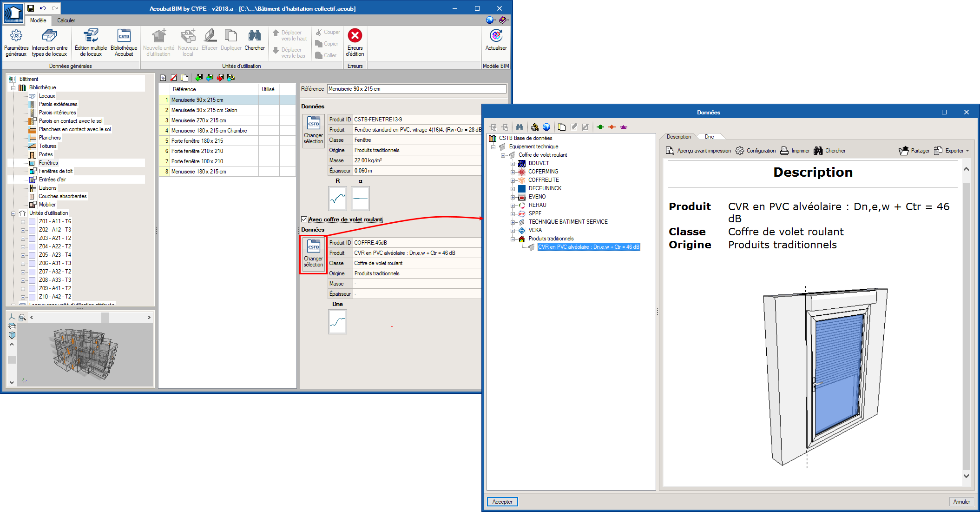Viewport: 980px width, 512px height.
Task: Click blue globe icon in Données toolbar
Action: [546, 127]
